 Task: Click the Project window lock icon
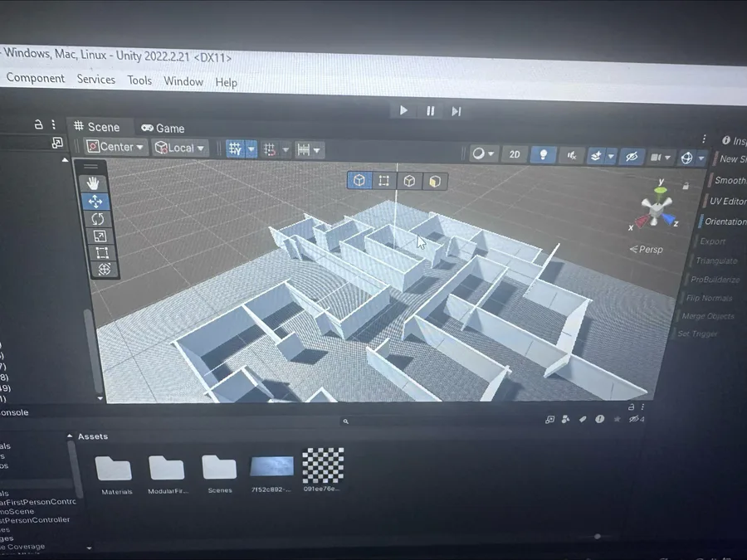click(x=632, y=407)
